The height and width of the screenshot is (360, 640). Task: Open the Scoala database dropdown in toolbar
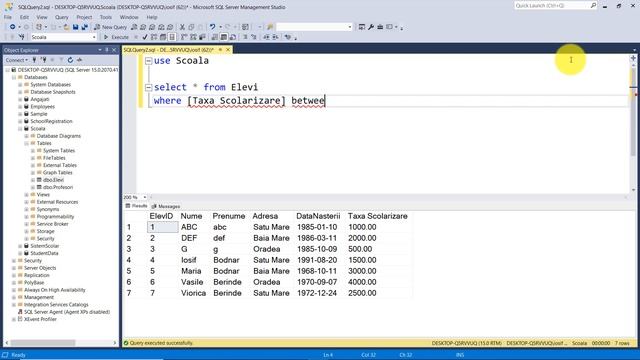pyautogui.click(x=94, y=37)
